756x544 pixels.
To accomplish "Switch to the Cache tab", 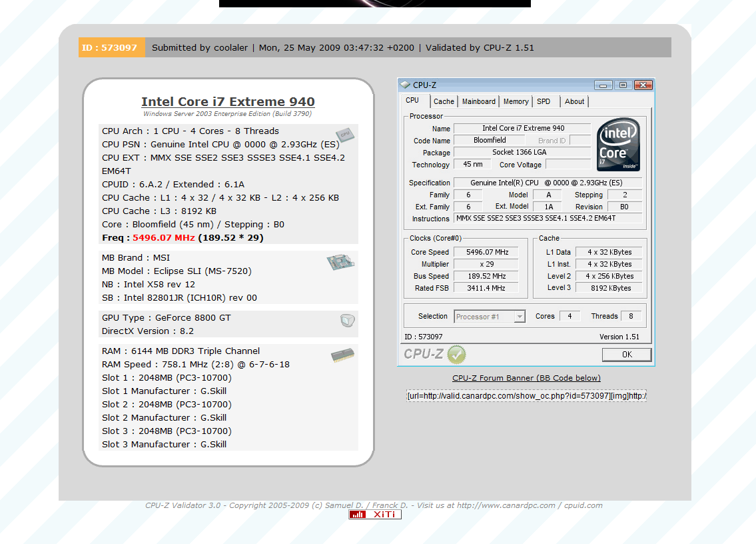I will click(444, 101).
